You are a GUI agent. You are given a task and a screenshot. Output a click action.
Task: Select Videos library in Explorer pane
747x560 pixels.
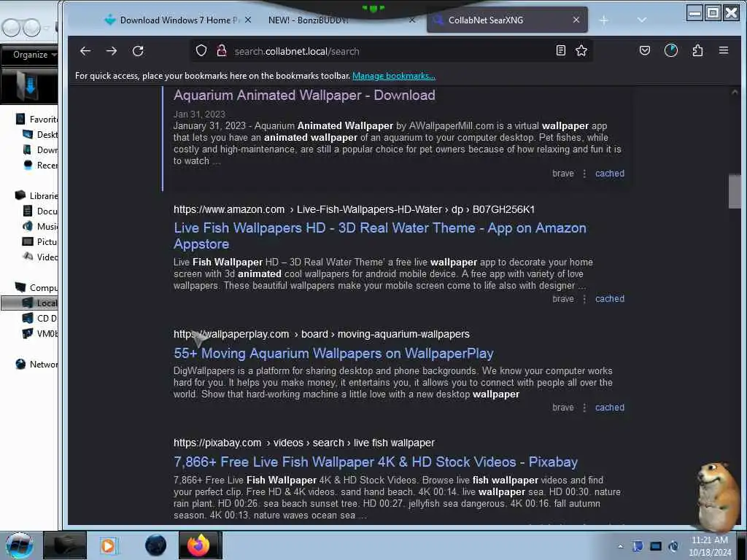click(x=40, y=257)
